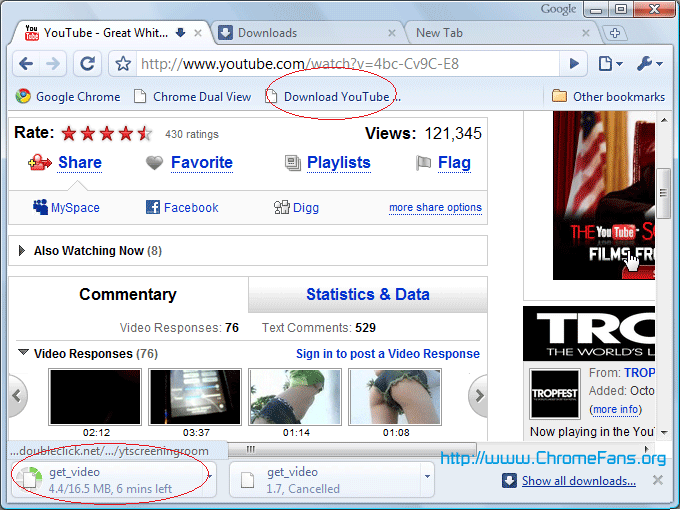Viewport: 680px width, 510px height.
Task: Click the horizontal scrollbar thumb
Action: (x=351, y=449)
